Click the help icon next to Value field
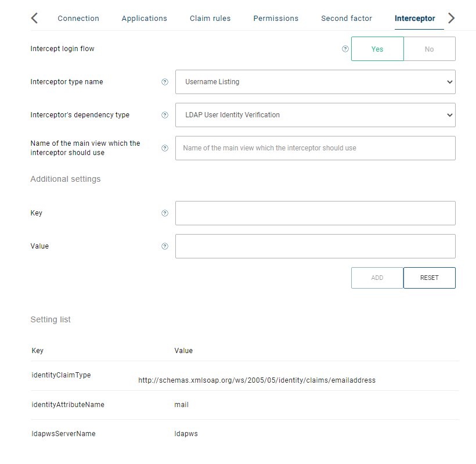This screenshot has height=464, width=476. [164, 246]
